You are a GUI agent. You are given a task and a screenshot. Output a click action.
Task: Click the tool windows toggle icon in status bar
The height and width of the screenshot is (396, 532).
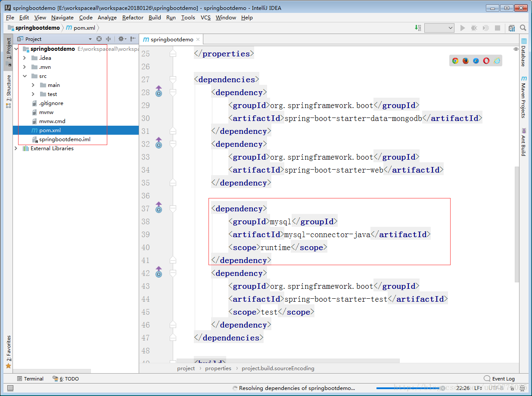pos(10,388)
